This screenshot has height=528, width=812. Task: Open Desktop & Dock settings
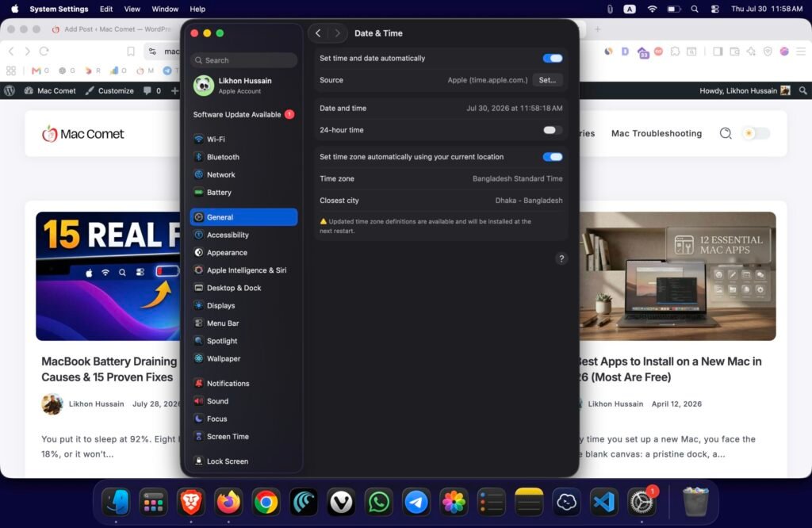point(243,288)
